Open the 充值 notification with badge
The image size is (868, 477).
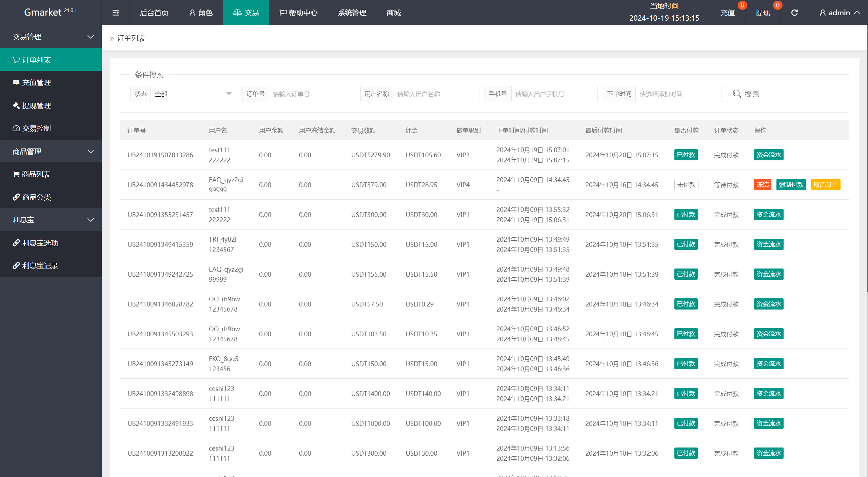coord(728,13)
